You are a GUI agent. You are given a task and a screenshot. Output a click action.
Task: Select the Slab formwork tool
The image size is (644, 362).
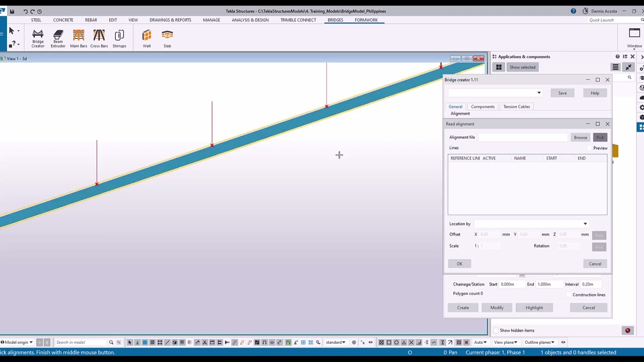point(167,39)
